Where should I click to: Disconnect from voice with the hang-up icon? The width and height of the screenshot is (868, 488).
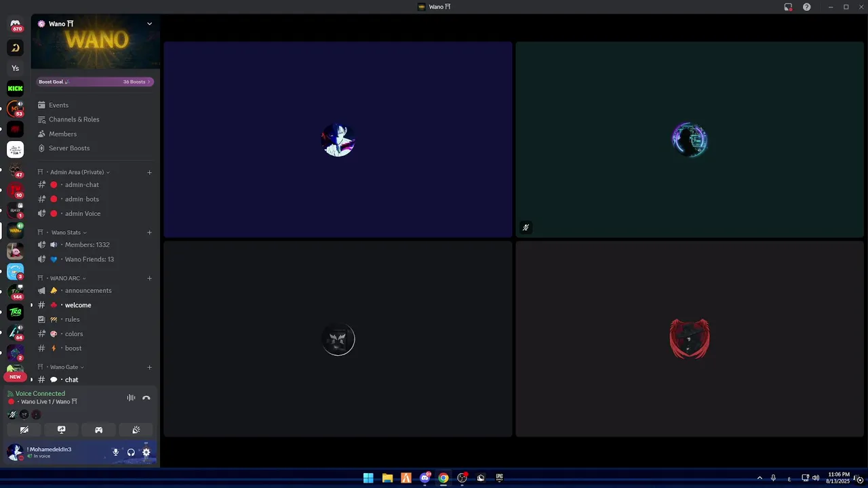click(x=146, y=398)
